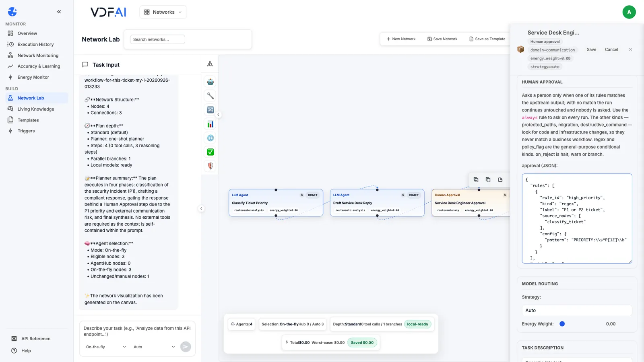Select the green checkmark approval node tool
This screenshot has width=644, height=362.
coord(210,152)
